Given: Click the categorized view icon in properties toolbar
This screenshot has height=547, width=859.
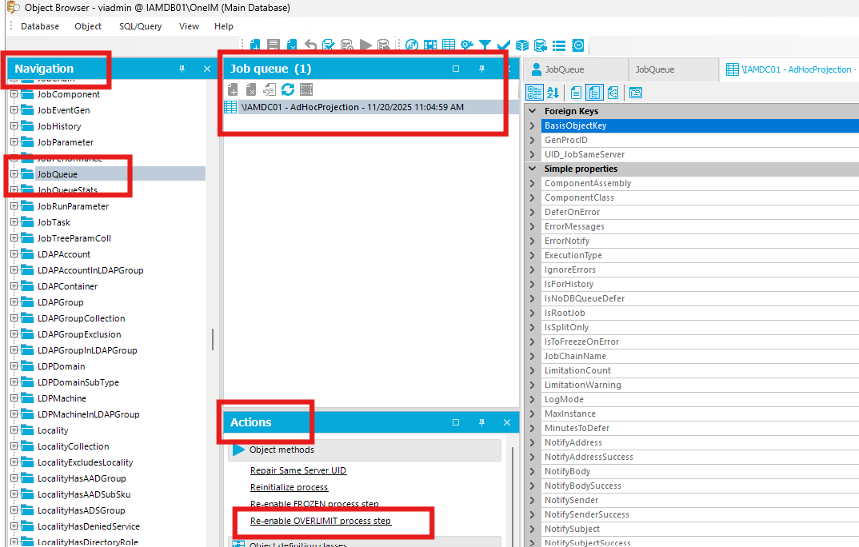Looking at the screenshot, I should (x=534, y=92).
